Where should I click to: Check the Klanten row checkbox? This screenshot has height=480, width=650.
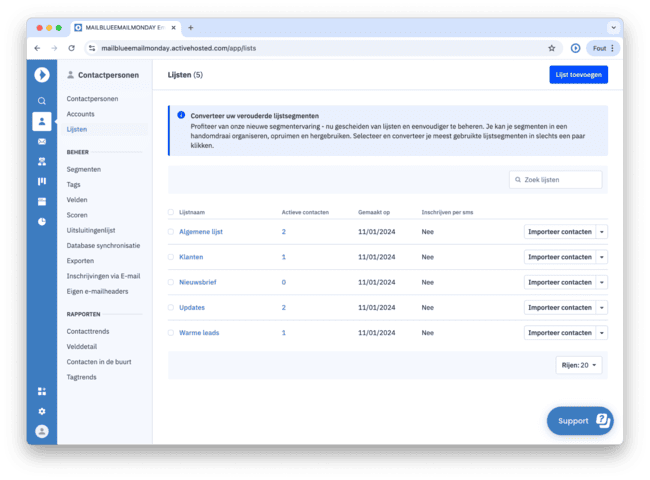pyautogui.click(x=171, y=257)
